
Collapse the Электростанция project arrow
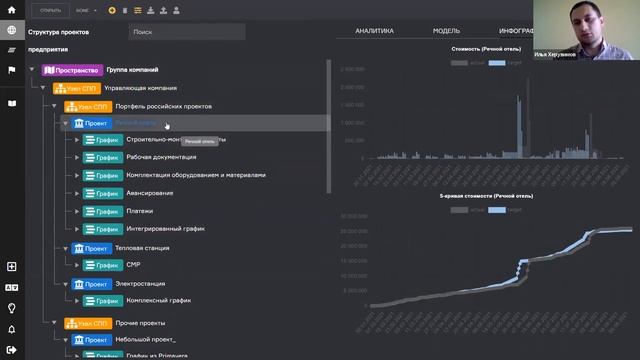click(x=66, y=284)
